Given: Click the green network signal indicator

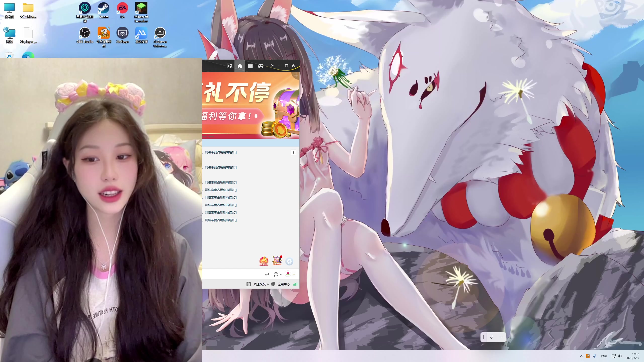Looking at the screenshot, I should pyautogui.click(x=295, y=284).
